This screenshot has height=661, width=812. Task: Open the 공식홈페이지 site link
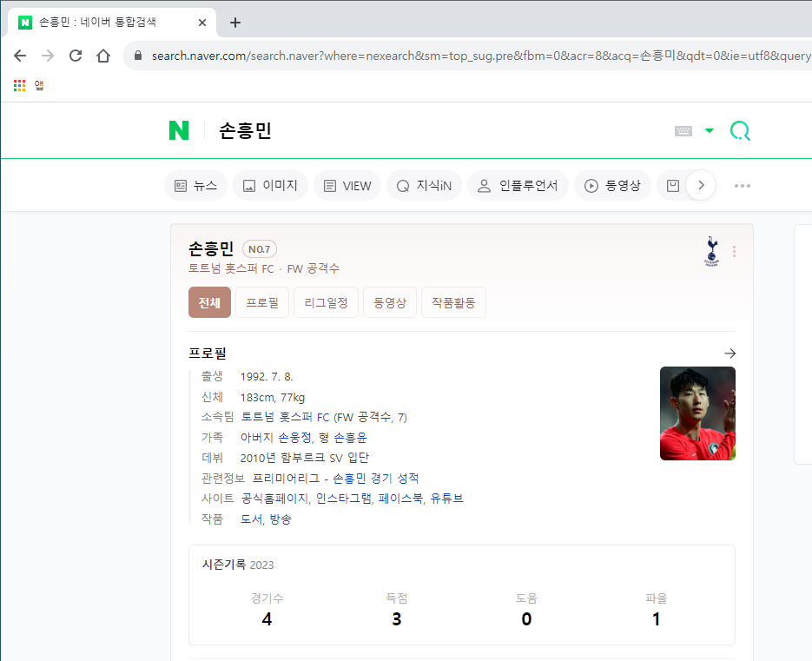[x=274, y=499]
